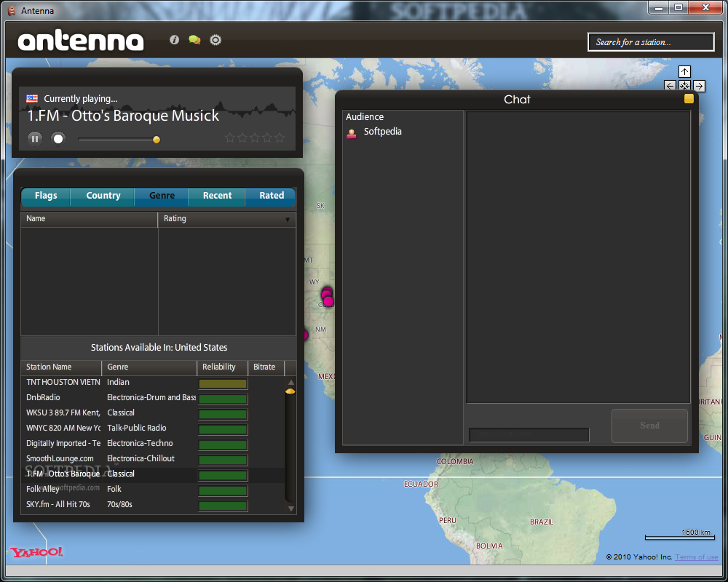
Task: Pan map up with arrow button
Action: pyautogui.click(x=684, y=71)
